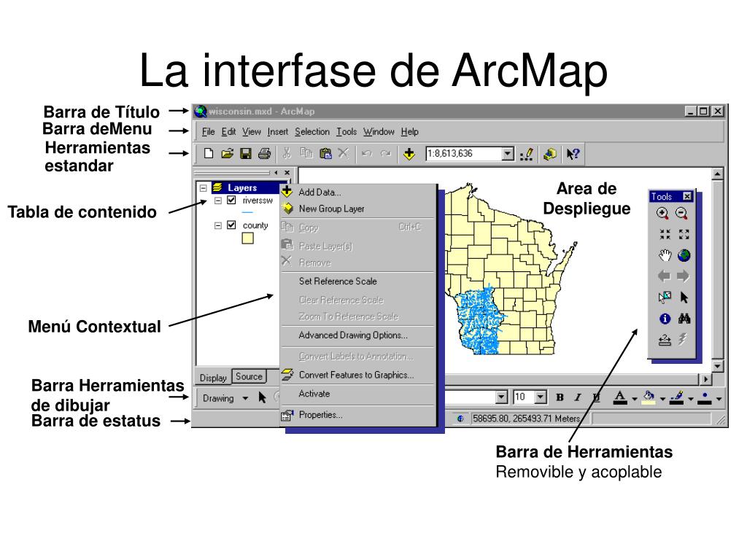Switch to the Display tab
The image size is (747, 560).
213,378
